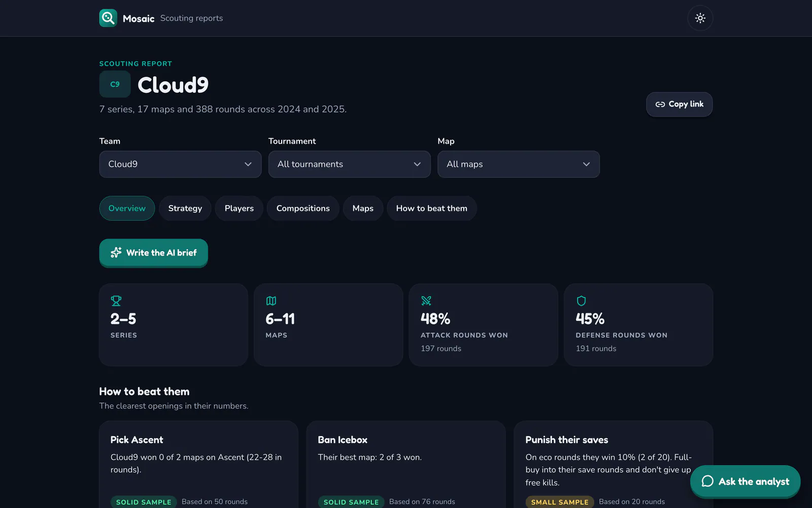Click the link icon in Copy link
This screenshot has width=812, height=508.
click(x=660, y=105)
